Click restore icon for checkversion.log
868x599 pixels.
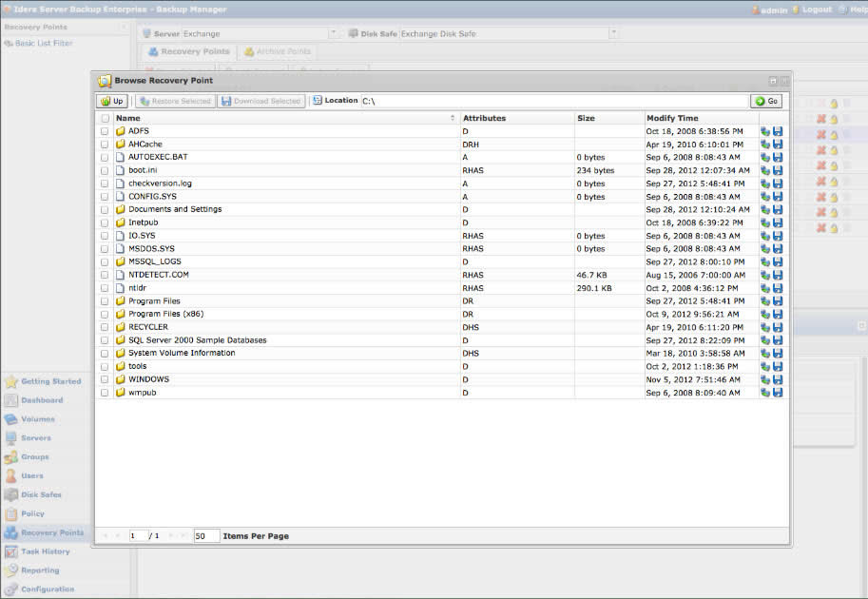pos(765,184)
